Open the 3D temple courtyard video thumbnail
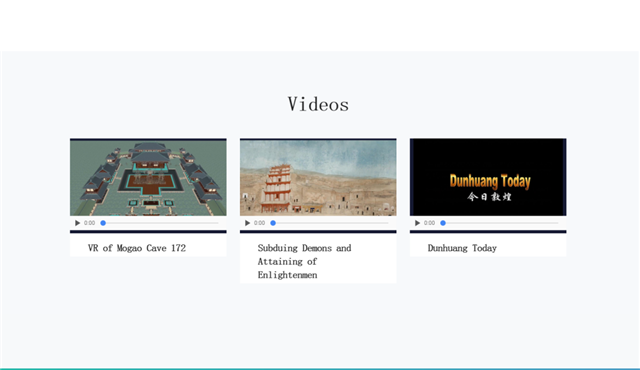 click(148, 177)
